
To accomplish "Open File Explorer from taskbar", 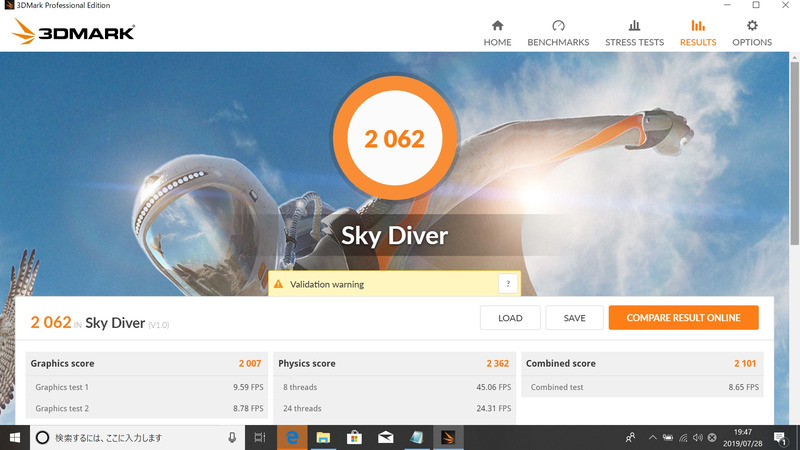I will (x=323, y=438).
